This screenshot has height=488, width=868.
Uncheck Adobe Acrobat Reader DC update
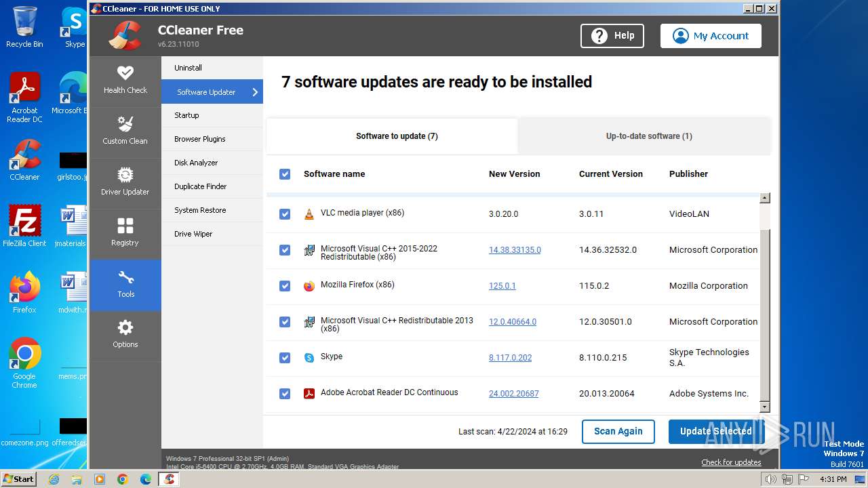click(285, 394)
